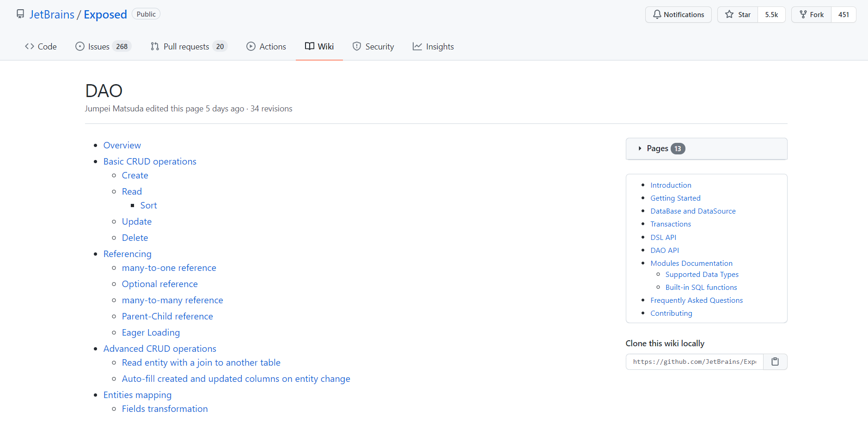Click the Issues circle icon

tap(80, 46)
